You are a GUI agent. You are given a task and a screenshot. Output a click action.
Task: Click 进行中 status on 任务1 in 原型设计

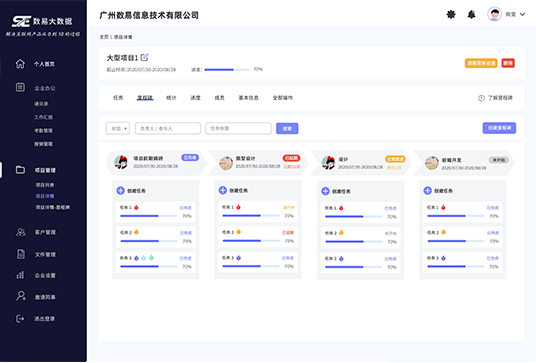289,207
